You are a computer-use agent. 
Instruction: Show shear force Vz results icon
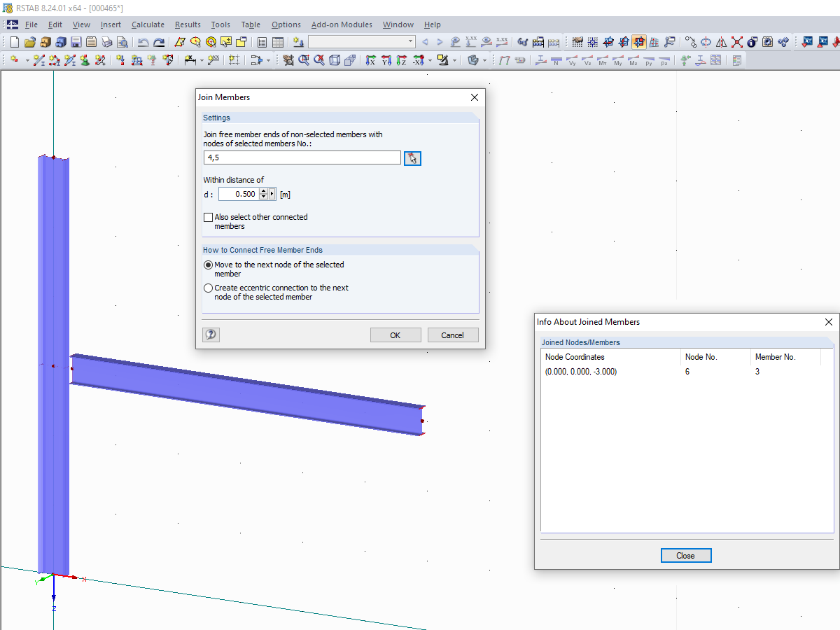point(588,61)
